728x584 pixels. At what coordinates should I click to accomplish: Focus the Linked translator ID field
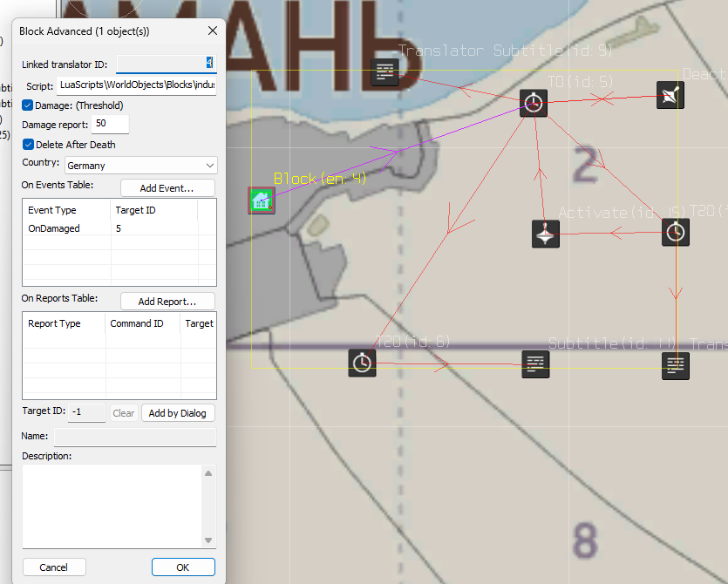pyautogui.click(x=165, y=63)
